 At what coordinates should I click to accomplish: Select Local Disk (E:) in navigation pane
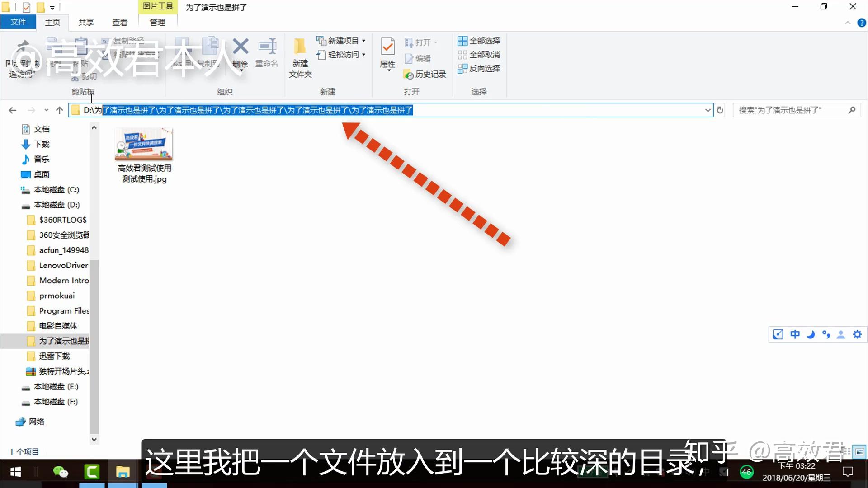click(x=56, y=387)
